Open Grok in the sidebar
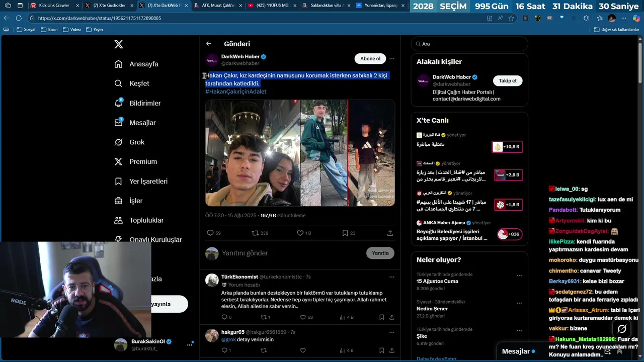 tap(129, 142)
